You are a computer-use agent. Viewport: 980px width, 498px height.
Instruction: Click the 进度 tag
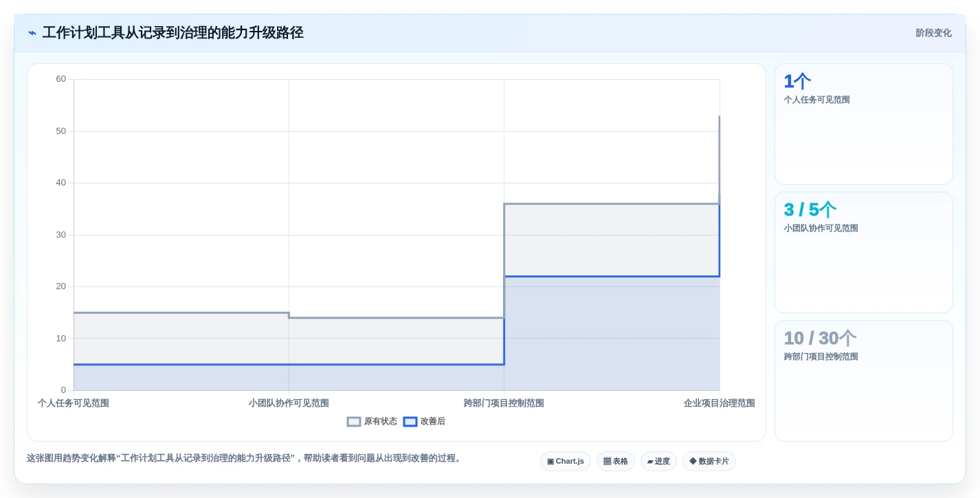(x=658, y=462)
